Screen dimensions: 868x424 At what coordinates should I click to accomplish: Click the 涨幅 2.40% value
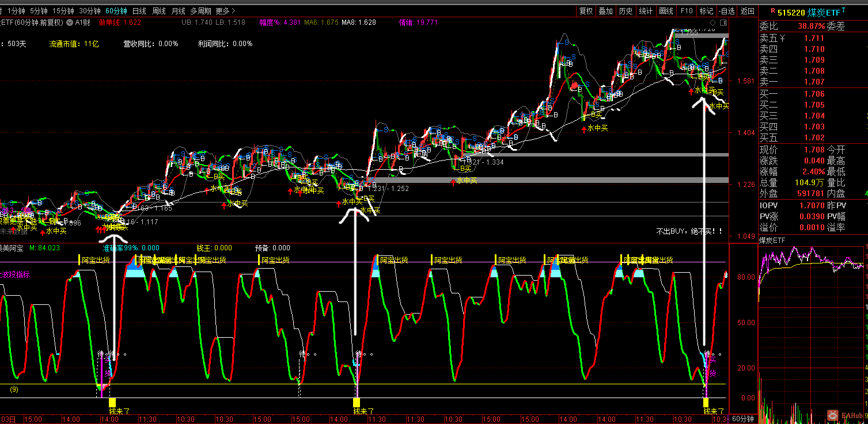point(813,172)
